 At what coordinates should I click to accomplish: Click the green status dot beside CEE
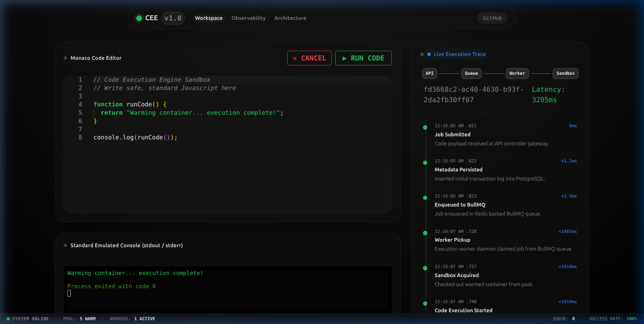pos(139,18)
